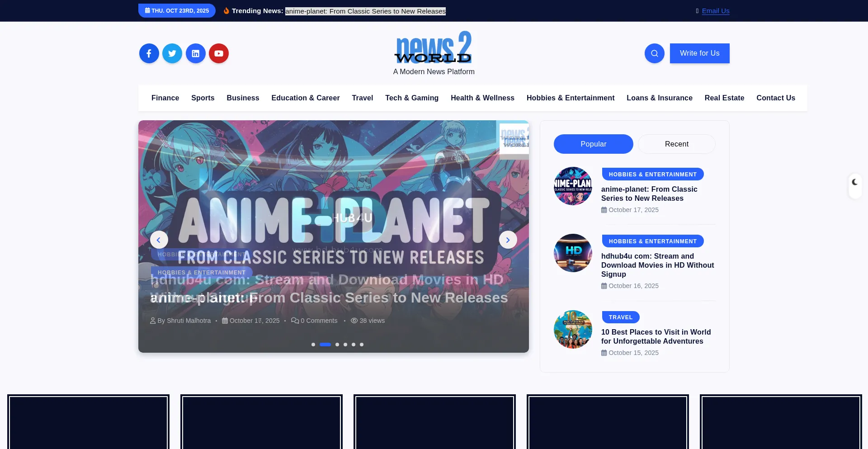Open the hdhub4u article thumbnail

(x=573, y=253)
